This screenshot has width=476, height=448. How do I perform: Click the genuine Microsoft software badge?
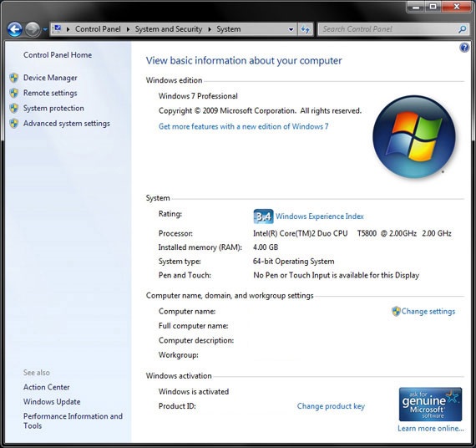pos(430,405)
